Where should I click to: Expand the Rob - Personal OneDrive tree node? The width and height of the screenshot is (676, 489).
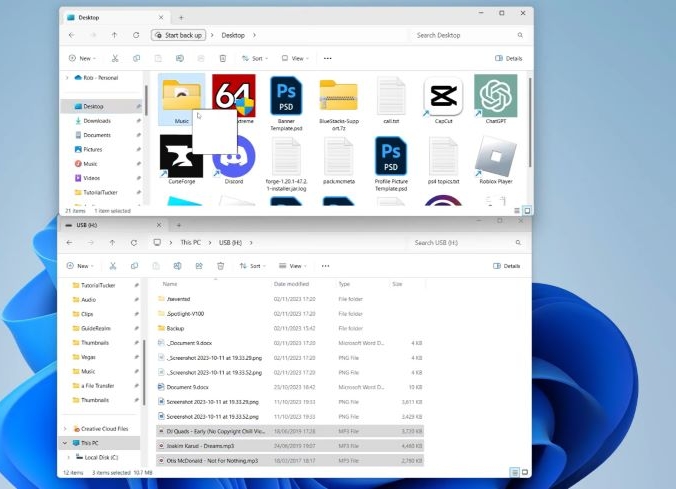(67, 78)
